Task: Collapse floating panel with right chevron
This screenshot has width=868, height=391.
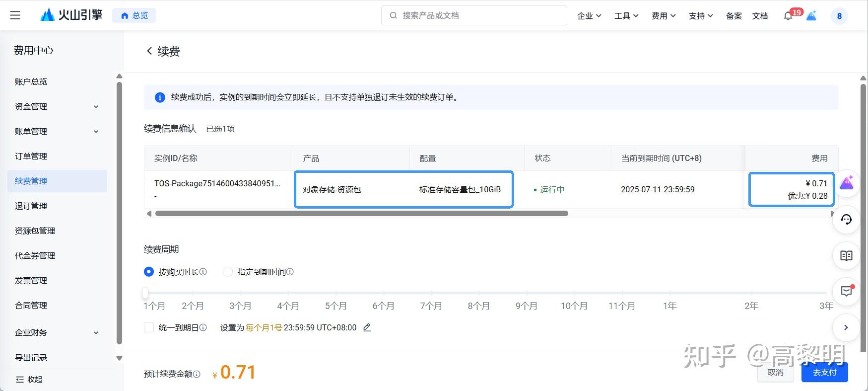Action: [846, 327]
